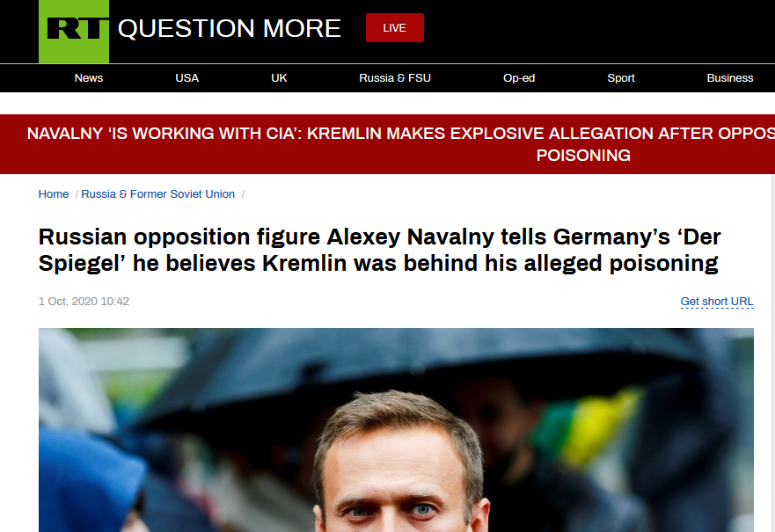Click the slash separator after Home breadcrumb

[76, 194]
